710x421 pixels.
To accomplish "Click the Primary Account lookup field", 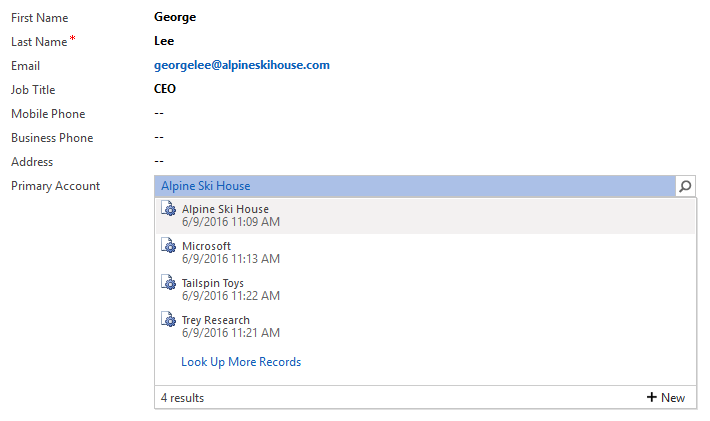I will click(x=415, y=186).
